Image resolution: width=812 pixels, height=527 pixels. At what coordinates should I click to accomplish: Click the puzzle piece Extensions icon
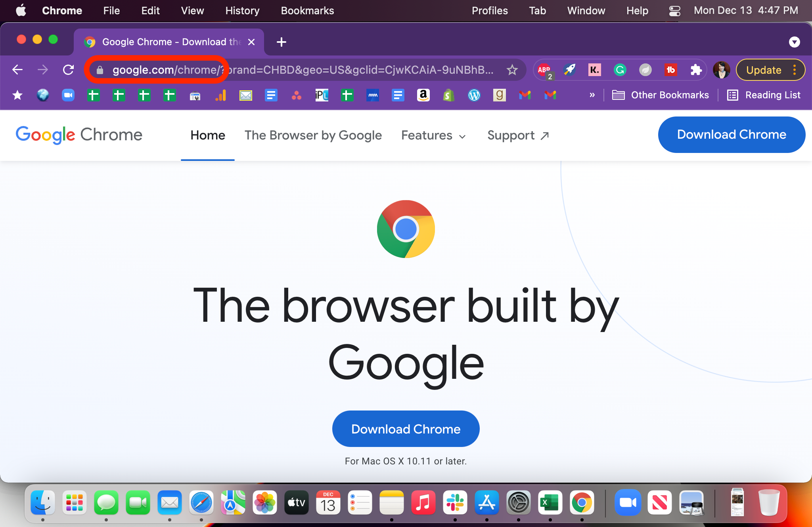697,71
